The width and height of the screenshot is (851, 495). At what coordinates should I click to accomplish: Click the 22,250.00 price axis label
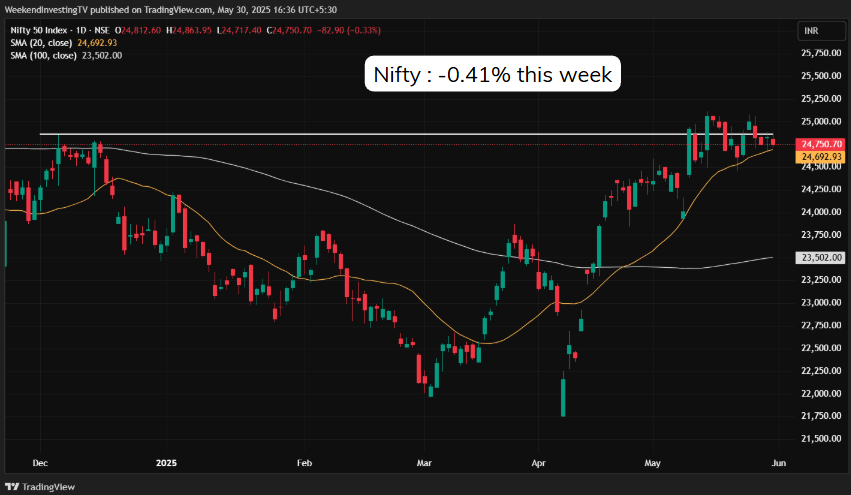(821, 371)
